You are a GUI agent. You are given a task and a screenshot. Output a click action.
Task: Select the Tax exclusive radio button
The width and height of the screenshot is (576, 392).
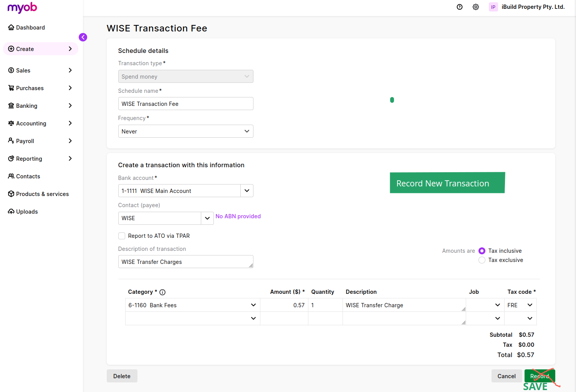[x=482, y=260]
